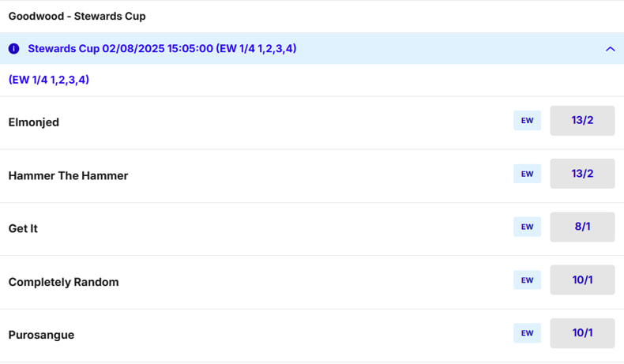This screenshot has height=364, width=624.
Task: Click the Goodwood - Stewards Cup heading
Action: pyautogui.click(x=77, y=16)
